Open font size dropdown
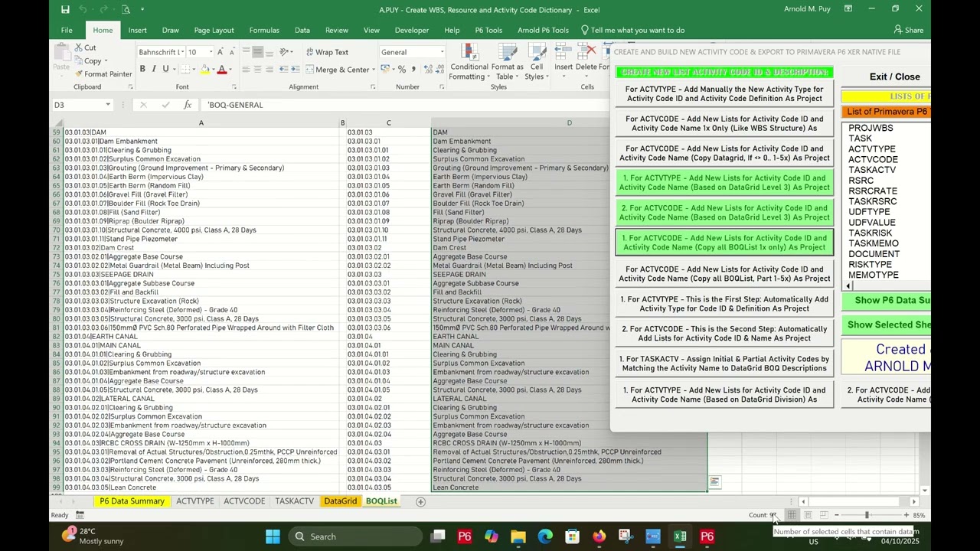The image size is (980, 551). coord(211,52)
